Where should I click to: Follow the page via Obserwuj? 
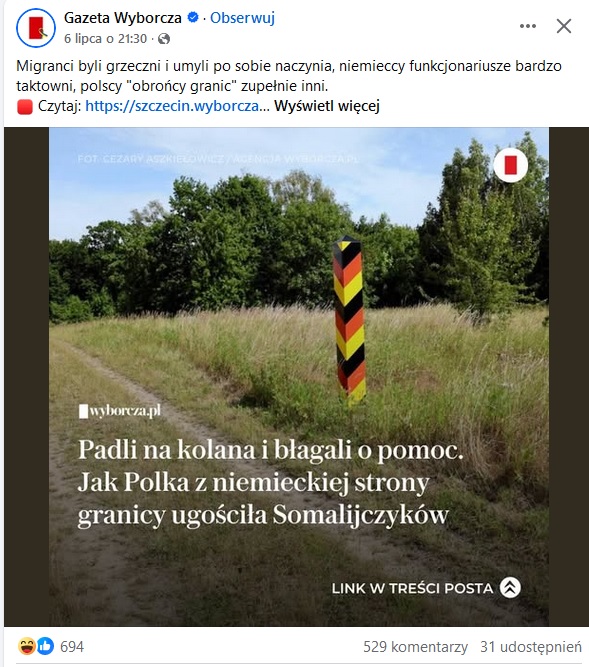click(242, 18)
